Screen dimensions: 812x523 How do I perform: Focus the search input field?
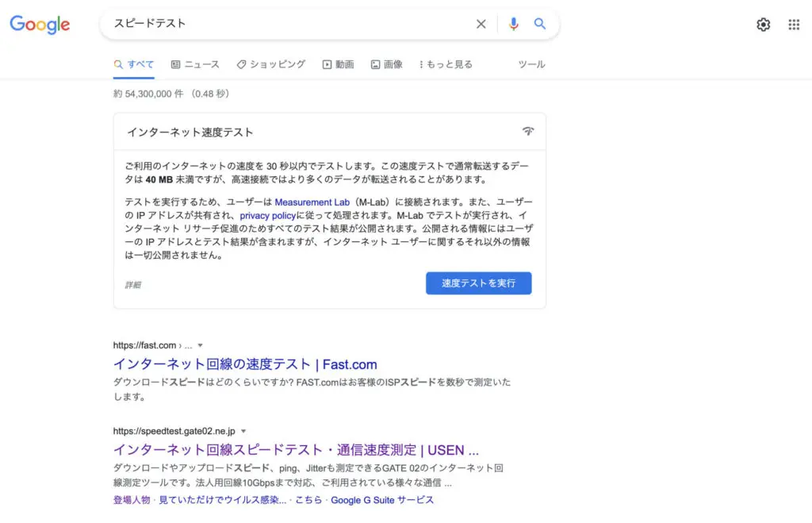pos(285,24)
